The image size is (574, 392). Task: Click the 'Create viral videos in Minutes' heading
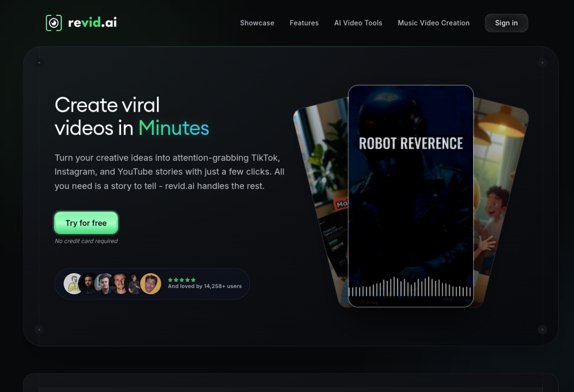132,117
